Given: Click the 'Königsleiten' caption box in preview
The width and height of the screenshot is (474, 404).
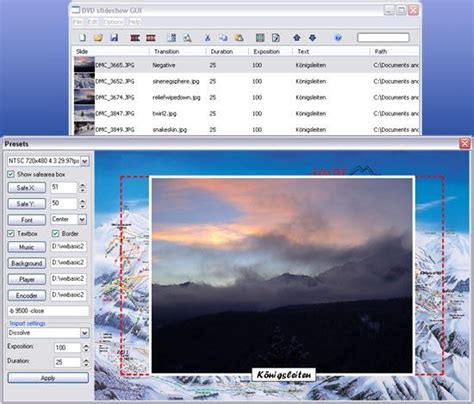Looking at the screenshot, I should tap(284, 375).
